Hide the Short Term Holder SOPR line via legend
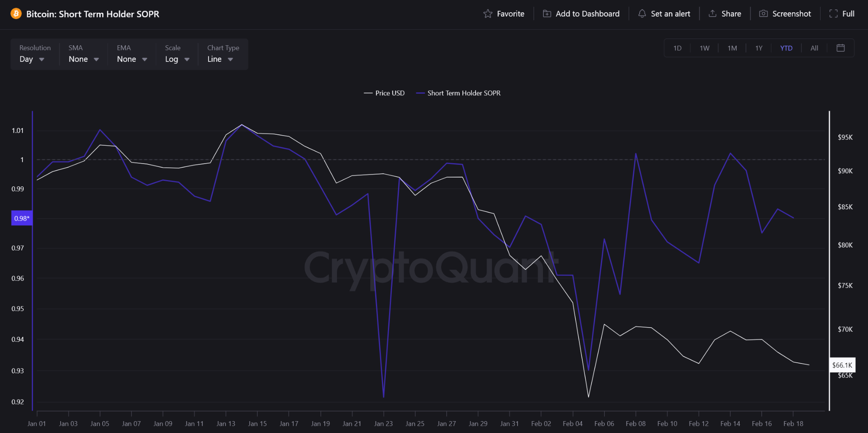The width and height of the screenshot is (868, 433). tap(459, 93)
